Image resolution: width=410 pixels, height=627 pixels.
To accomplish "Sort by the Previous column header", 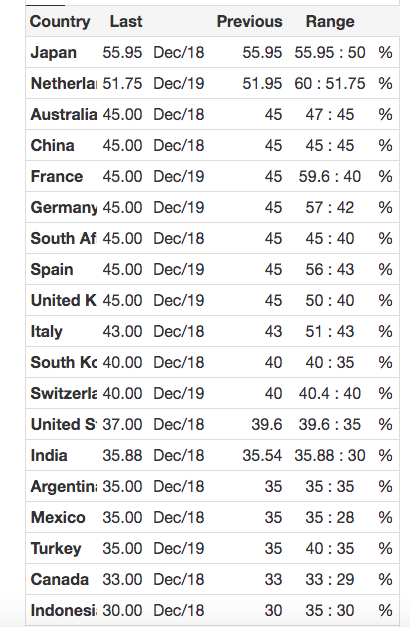I will 250,22.
